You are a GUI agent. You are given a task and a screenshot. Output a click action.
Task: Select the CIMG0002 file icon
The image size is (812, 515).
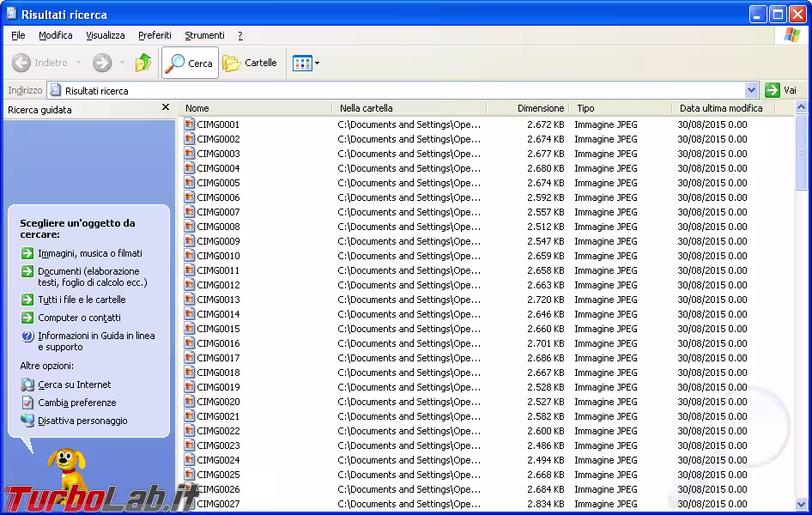(x=190, y=139)
